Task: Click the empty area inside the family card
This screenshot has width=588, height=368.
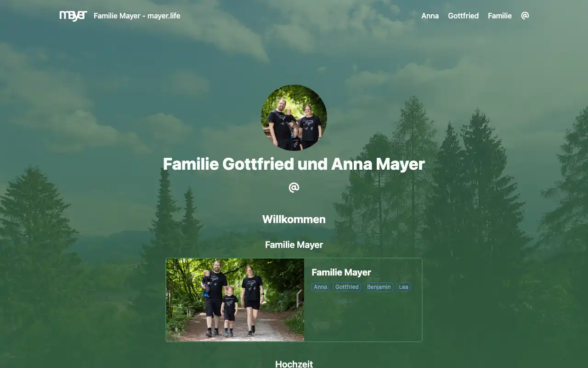Action: pyautogui.click(x=363, y=317)
